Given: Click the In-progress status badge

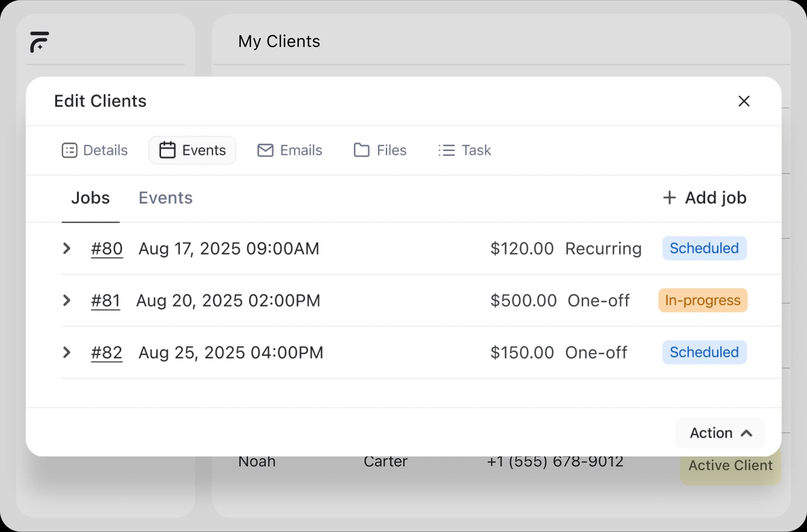Looking at the screenshot, I should point(703,300).
